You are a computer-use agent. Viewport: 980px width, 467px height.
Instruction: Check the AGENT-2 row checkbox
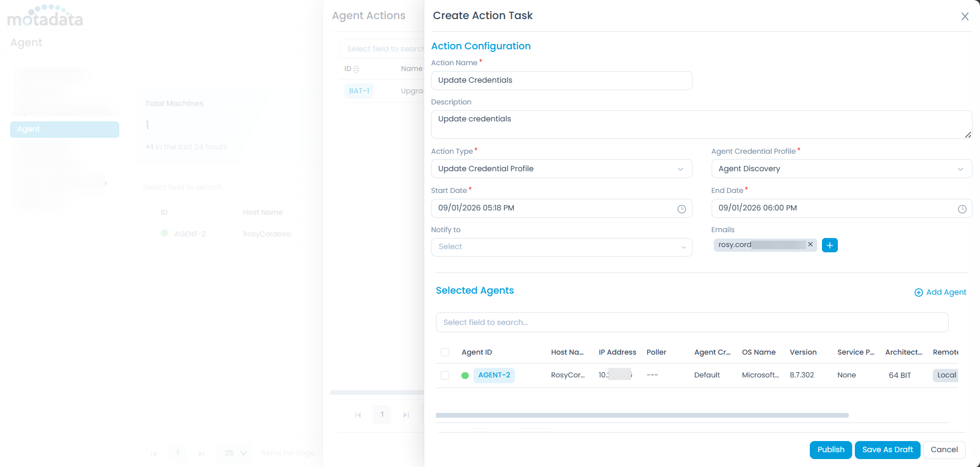point(445,375)
